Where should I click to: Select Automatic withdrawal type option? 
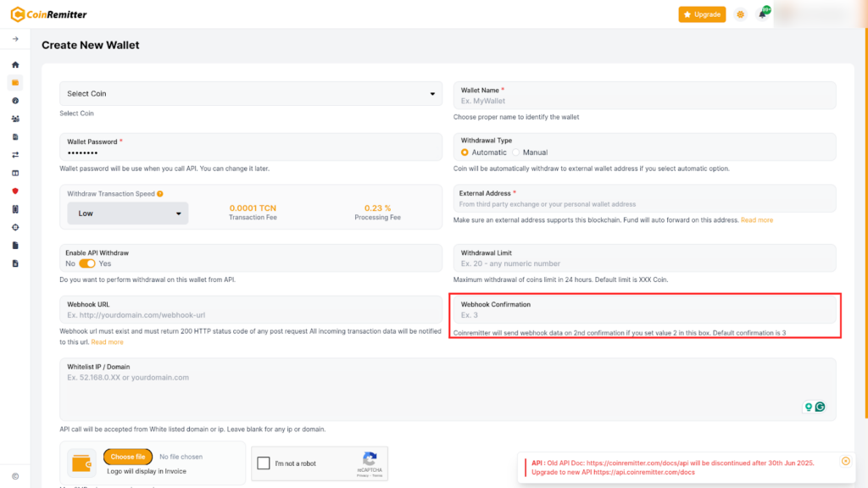465,152
